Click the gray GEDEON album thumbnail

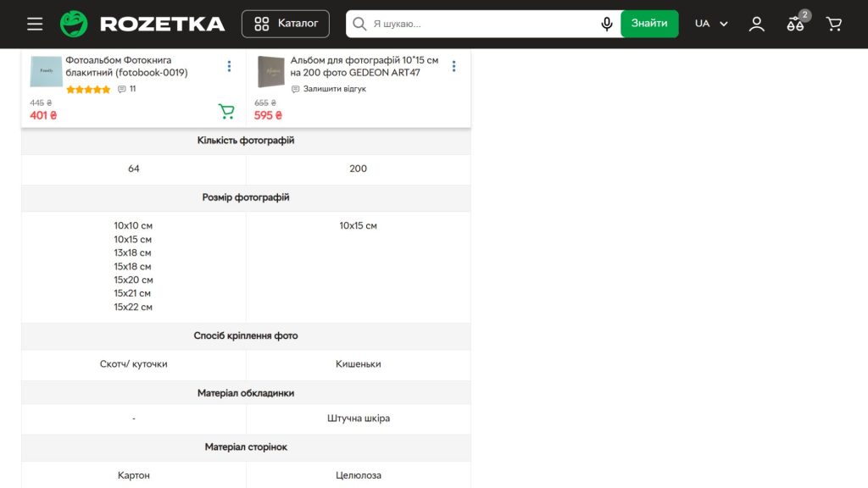coord(271,71)
